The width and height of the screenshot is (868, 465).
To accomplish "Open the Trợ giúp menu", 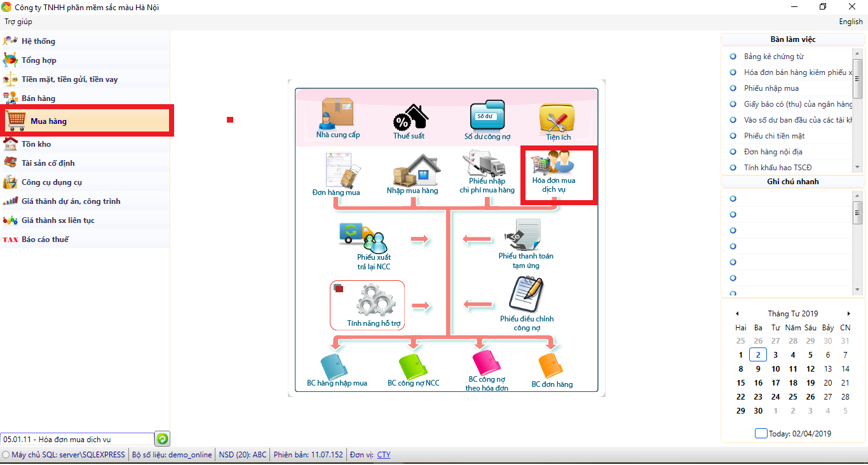I will 18,22.
